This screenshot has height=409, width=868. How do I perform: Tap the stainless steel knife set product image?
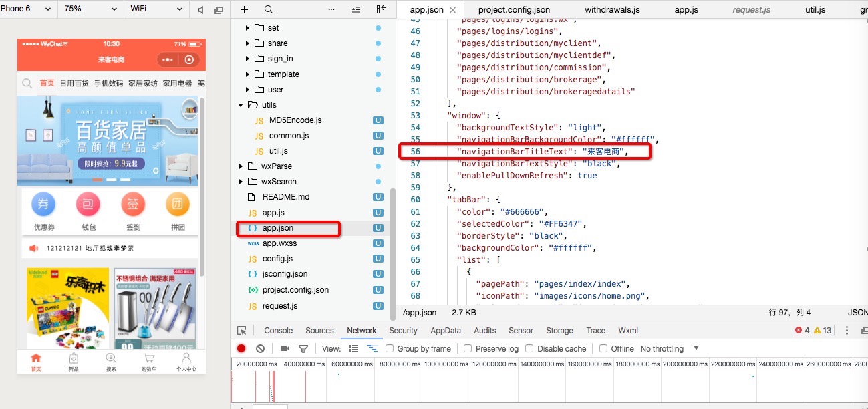[155, 307]
